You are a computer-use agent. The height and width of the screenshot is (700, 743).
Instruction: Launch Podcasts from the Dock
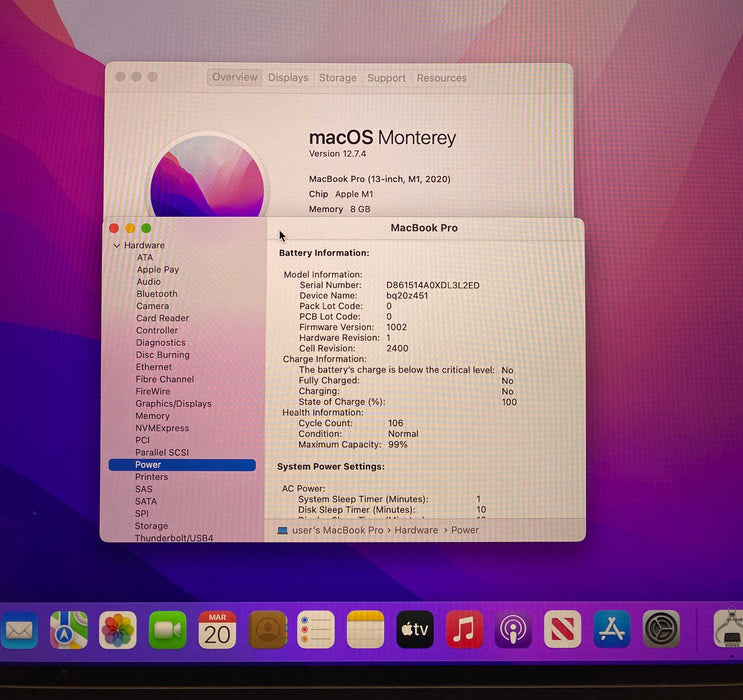click(x=514, y=630)
